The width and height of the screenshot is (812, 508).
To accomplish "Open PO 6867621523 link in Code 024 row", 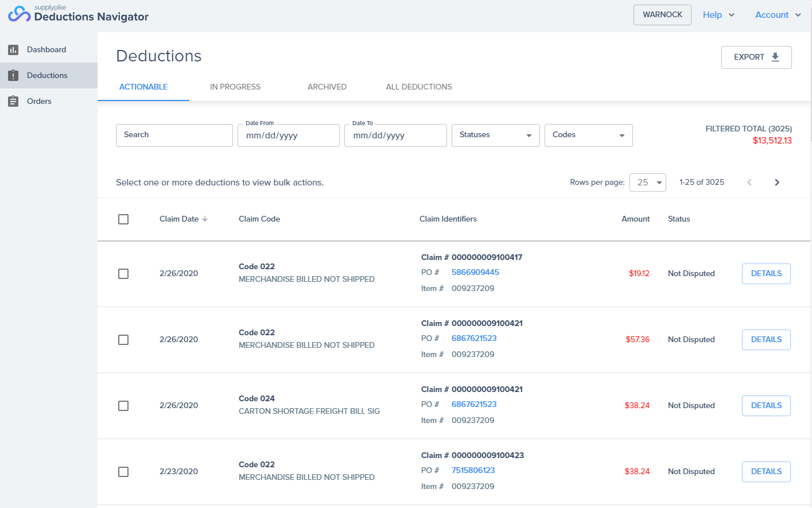I will tap(474, 404).
